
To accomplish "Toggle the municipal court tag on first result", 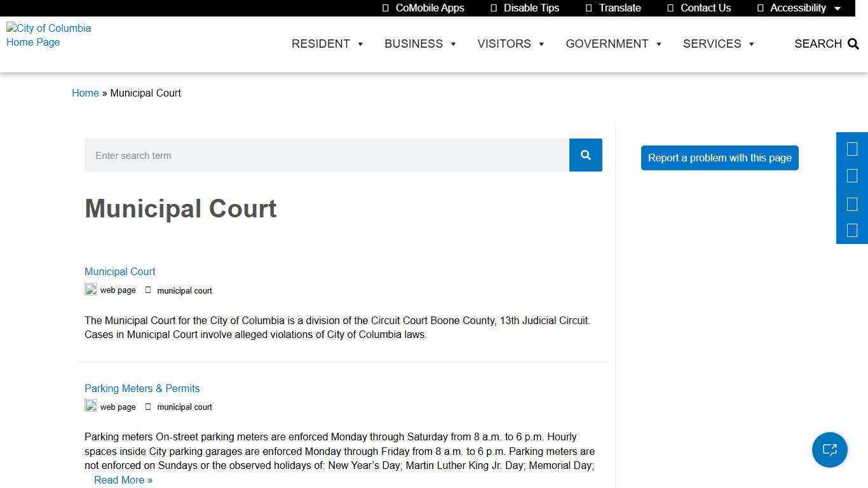I will pos(180,290).
